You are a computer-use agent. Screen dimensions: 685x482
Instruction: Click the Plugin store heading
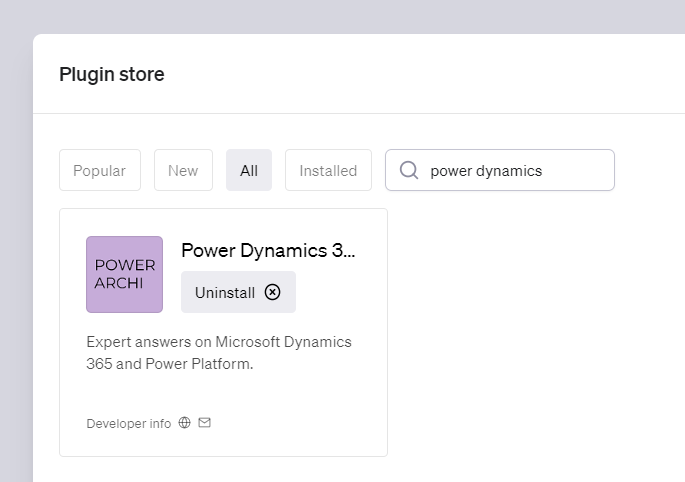112,74
